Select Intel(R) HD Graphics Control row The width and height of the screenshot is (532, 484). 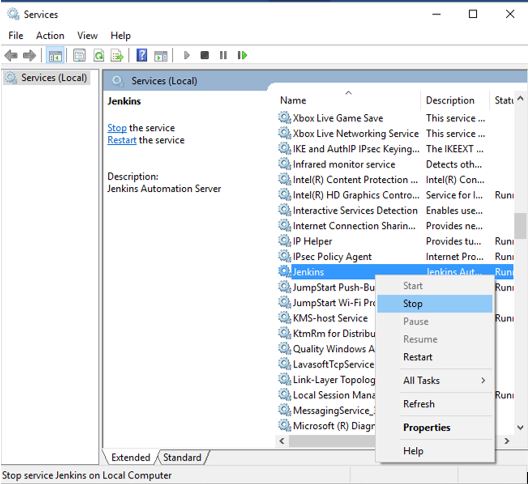pyautogui.click(x=396, y=195)
